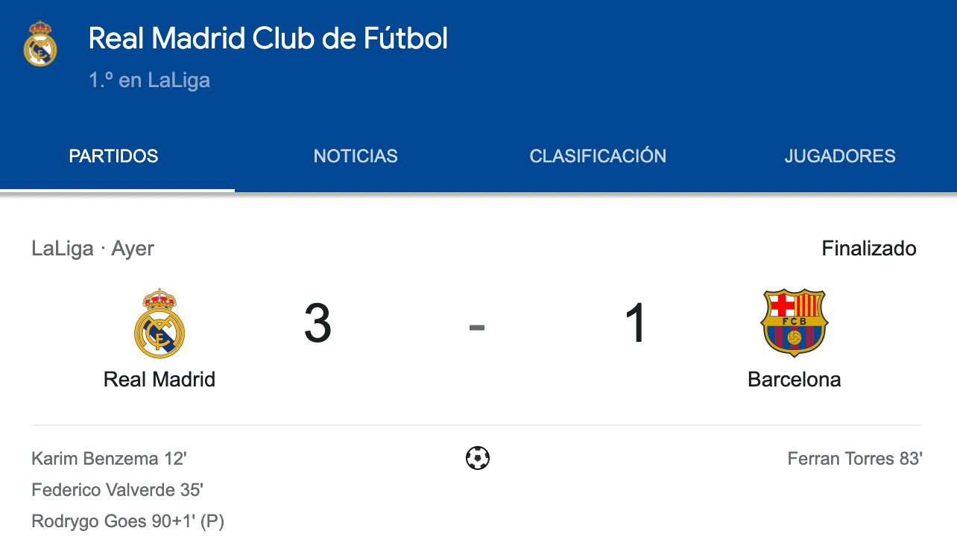
Task: Switch to the Noticias tab
Action: point(356,156)
